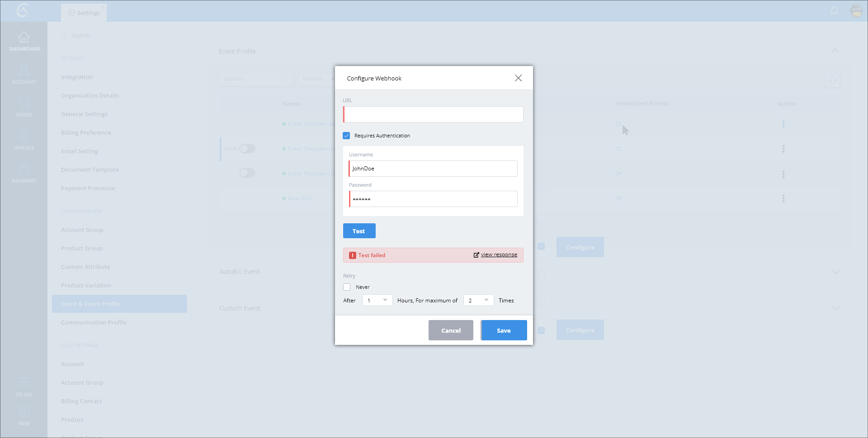Open the After hours dropdown
Viewport: 868px width, 438px height.
tap(377, 300)
